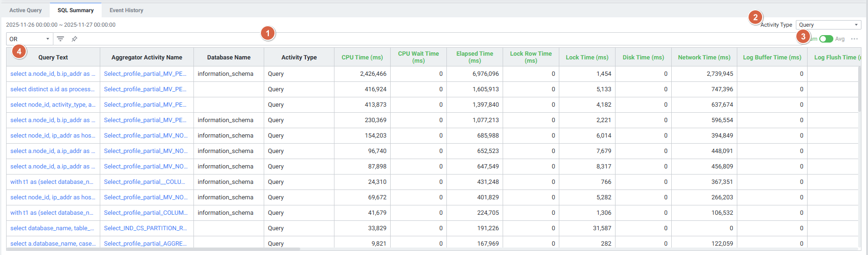Sort by Elapsed Time (ms) column header
Image resolution: width=868 pixels, height=255 pixels.
pyautogui.click(x=475, y=57)
